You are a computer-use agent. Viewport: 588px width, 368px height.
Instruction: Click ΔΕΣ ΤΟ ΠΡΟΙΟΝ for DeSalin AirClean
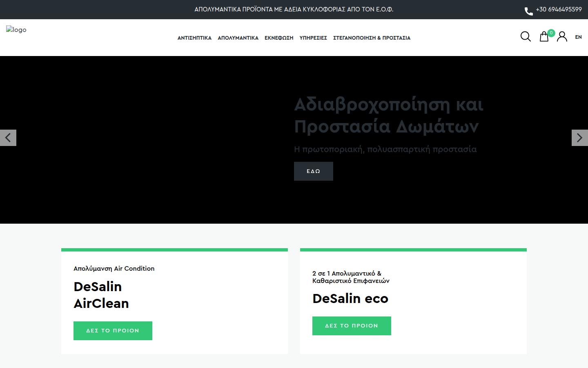[113, 331]
